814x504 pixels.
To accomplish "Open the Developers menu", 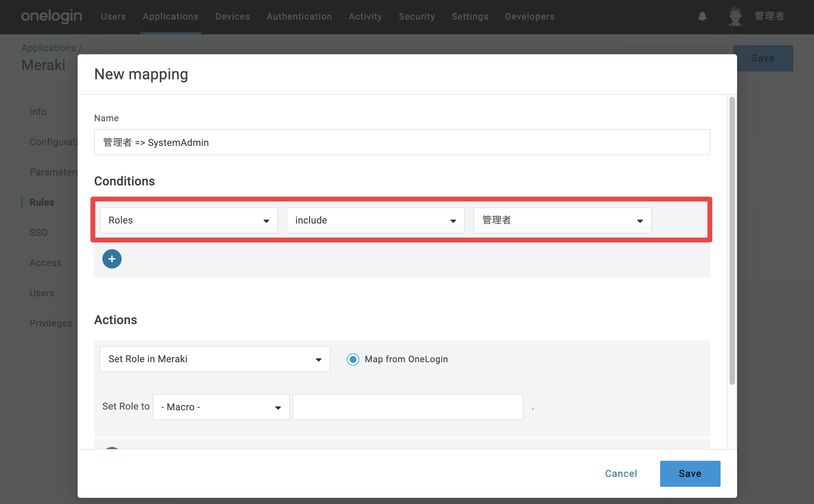I will click(x=530, y=16).
